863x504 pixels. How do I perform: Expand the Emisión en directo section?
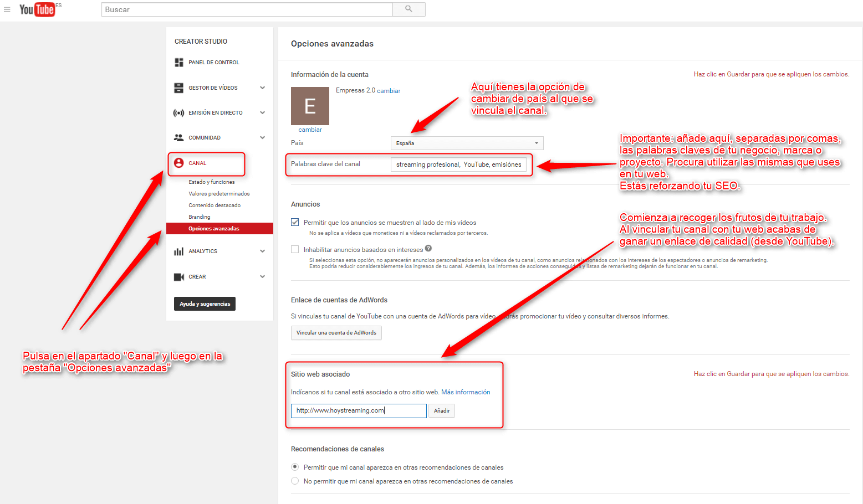click(x=263, y=113)
